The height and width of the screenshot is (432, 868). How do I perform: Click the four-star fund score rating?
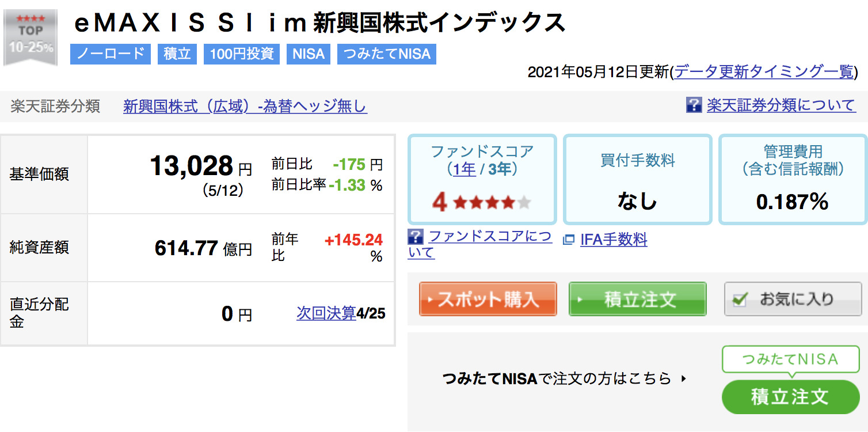(x=482, y=202)
